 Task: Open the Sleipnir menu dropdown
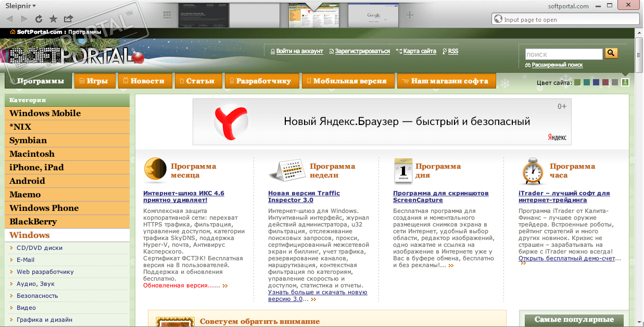tap(21, 6)
